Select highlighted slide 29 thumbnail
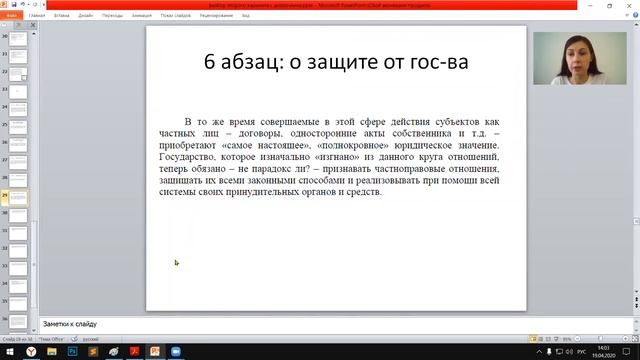Image resolution: width=640 pixels, height=360 pixels. tap(18, 198)
